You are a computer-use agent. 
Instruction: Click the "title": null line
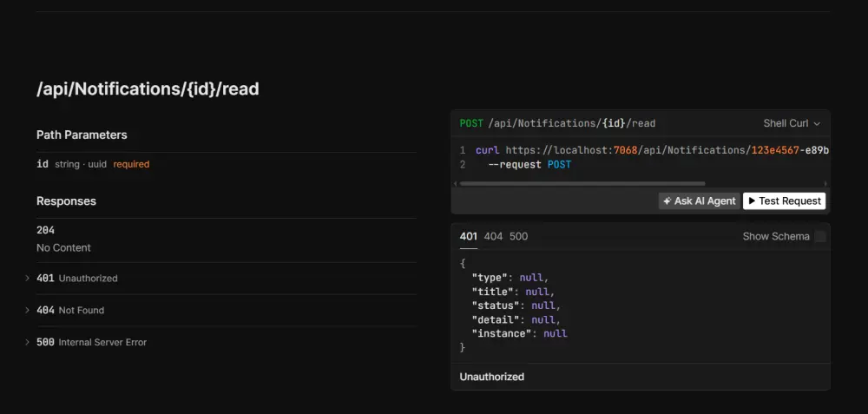tap(513, 292)
